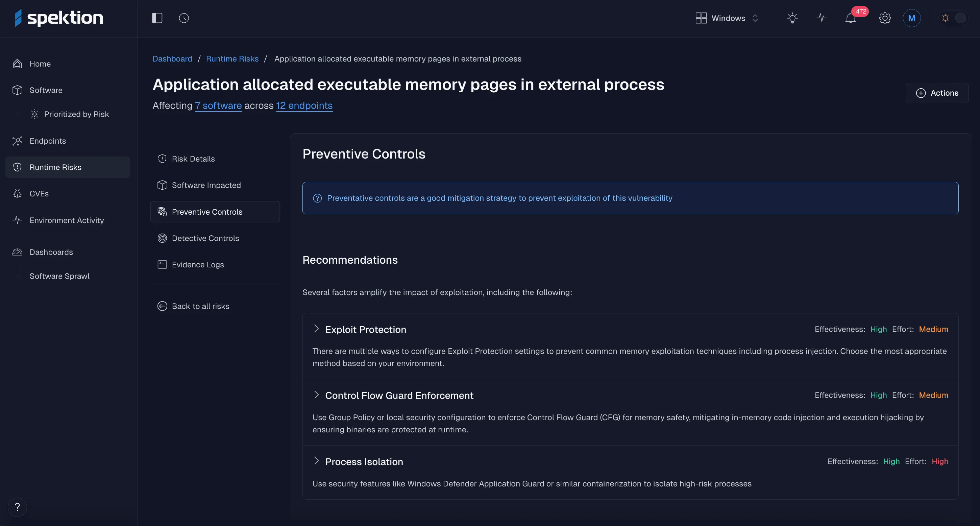Toggle the sidebar collapse icon

[x=157, y=18]
